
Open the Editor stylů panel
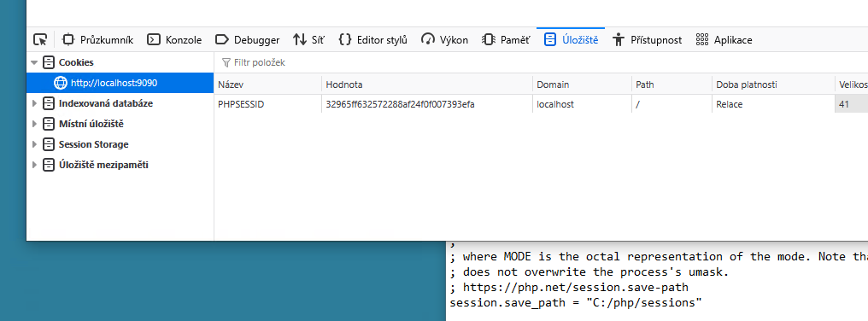[x=373, y=40]
